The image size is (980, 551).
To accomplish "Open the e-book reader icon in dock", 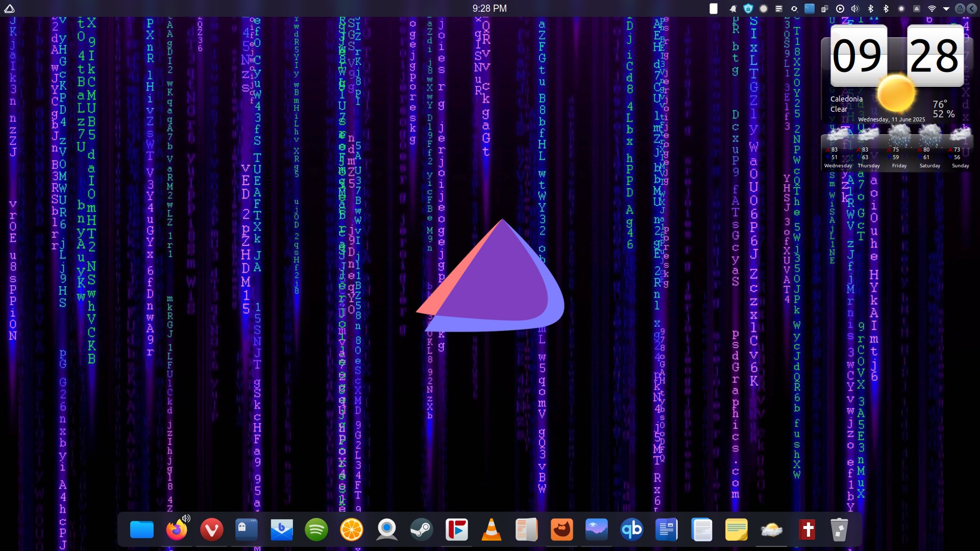I will point(527,530).
